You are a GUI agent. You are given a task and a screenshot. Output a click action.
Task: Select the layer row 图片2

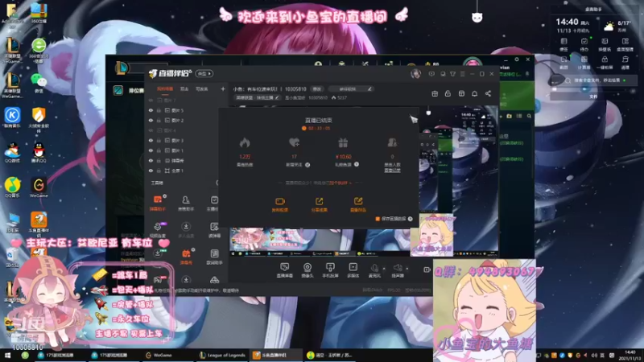(185, 120)
